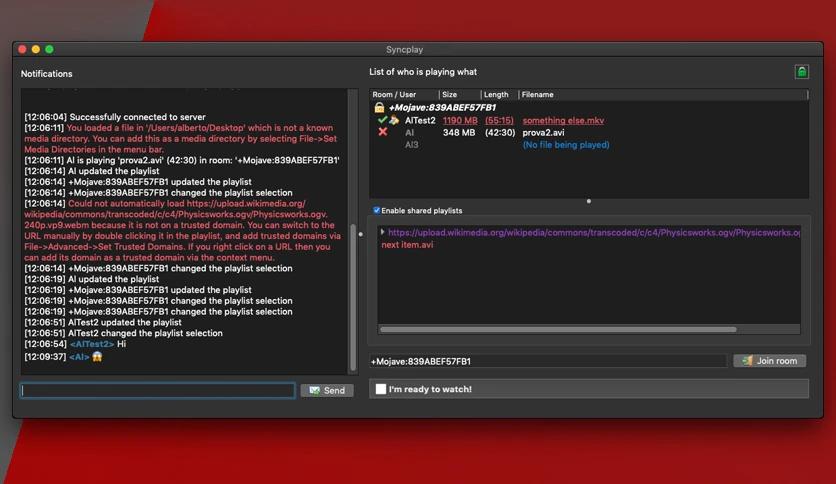Click the play arrow marker before the wikimedia playlist URL
The image size is (836, 484).
click(382, 232)
